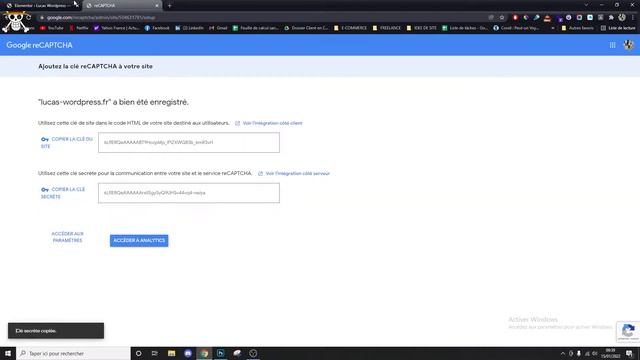Click the 'Taper ici pour rechercher' search box
The width and height of the screenshot is (640, 360).
tap(73, 353)
